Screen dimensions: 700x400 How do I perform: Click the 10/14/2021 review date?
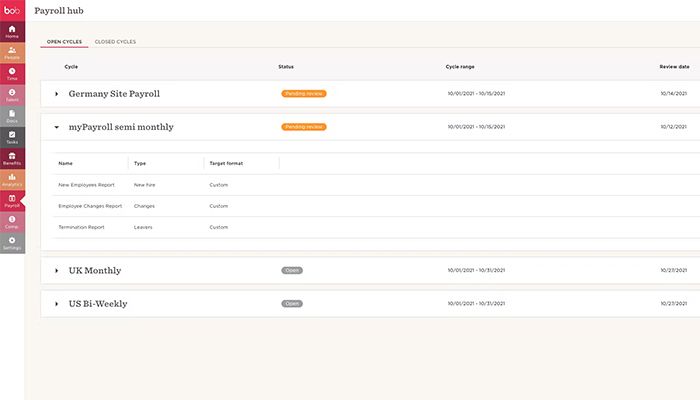coord(674,94)
